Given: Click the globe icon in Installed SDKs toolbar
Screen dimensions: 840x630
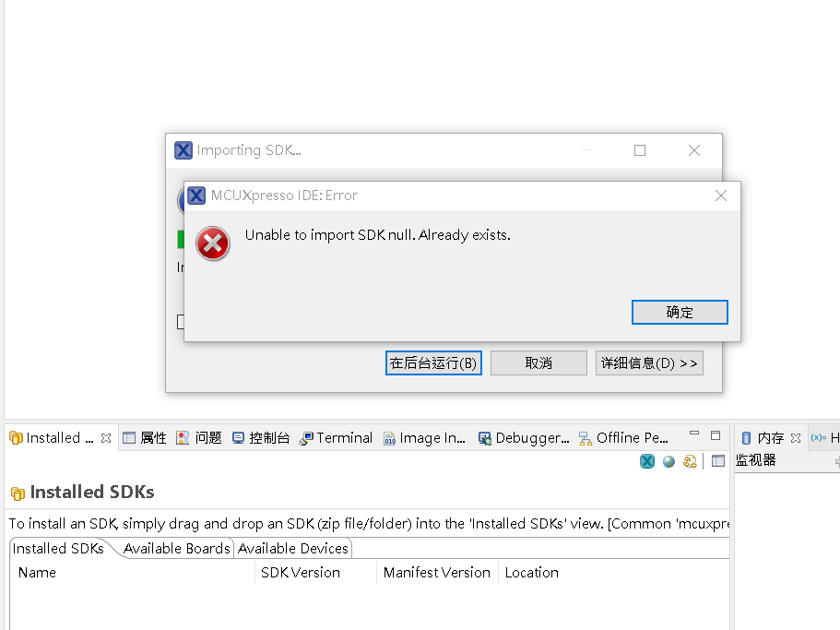Looking at the screenshot, I should tap(668, 461).
